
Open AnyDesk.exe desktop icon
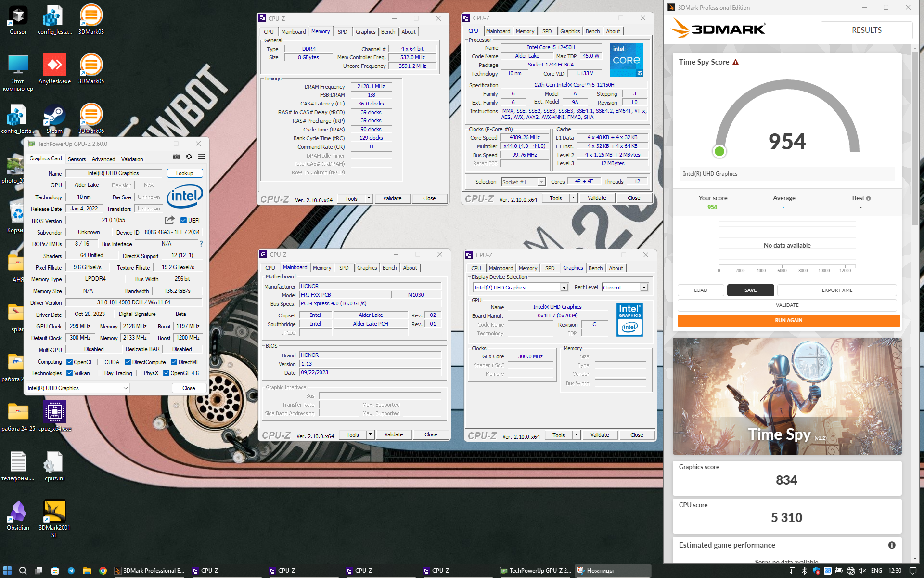coord(54,69)
